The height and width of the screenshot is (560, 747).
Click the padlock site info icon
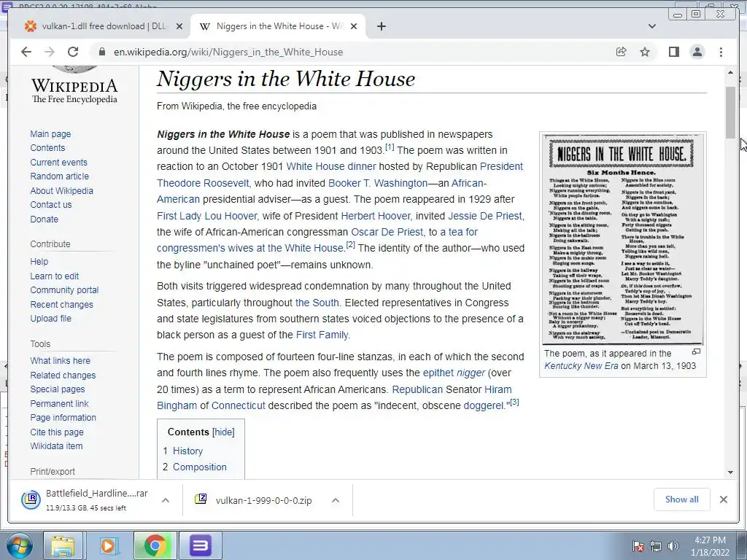point(101,52)
